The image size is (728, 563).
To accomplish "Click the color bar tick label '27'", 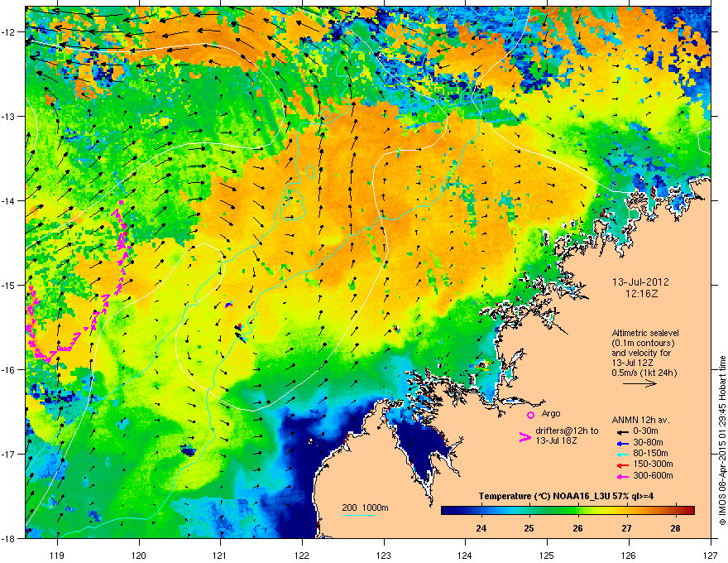I will pyautogui.click(x=627, y=528).
